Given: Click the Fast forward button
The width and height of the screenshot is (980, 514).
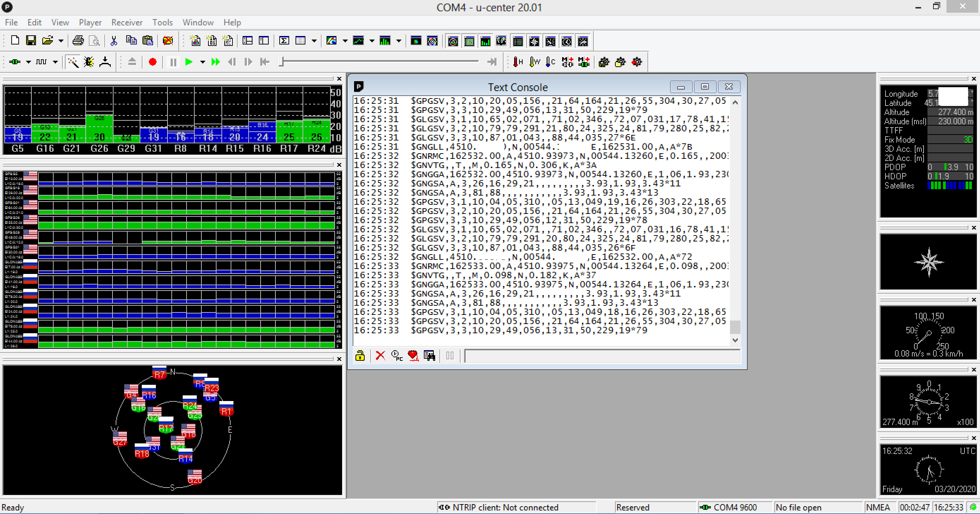Looking at the screenshot, I should coord(216,62).
